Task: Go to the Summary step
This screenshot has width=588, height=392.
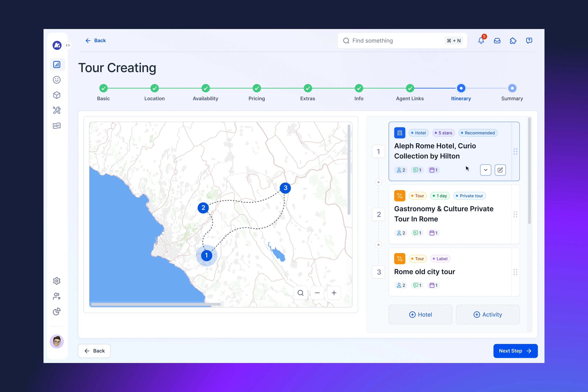Action: point(512,88)
